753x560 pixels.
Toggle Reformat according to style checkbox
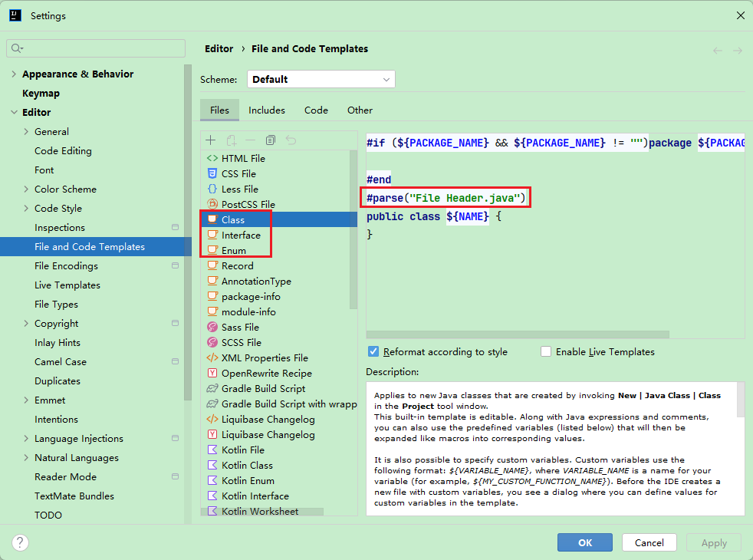374,351
